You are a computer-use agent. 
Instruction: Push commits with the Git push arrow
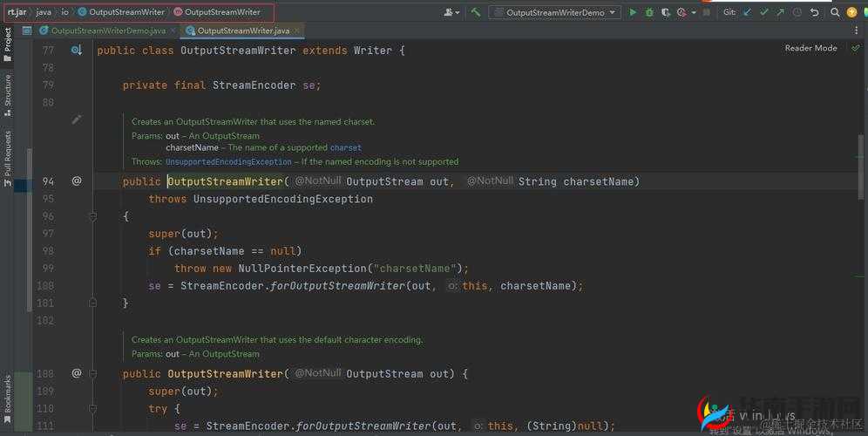pyautogui.click(x=781, y=12)
